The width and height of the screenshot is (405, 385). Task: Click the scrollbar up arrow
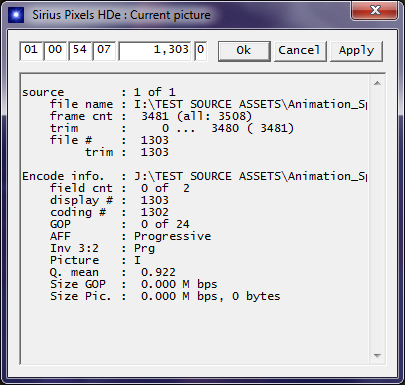377,83
